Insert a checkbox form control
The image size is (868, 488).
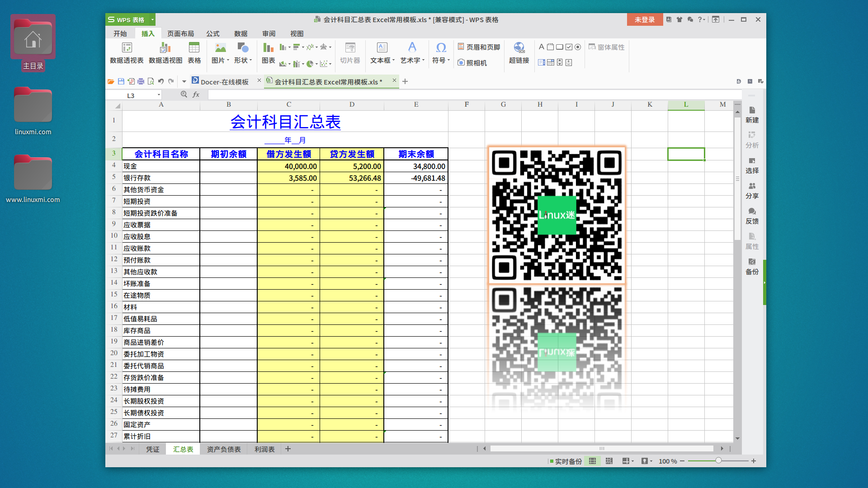coord(569,47)
